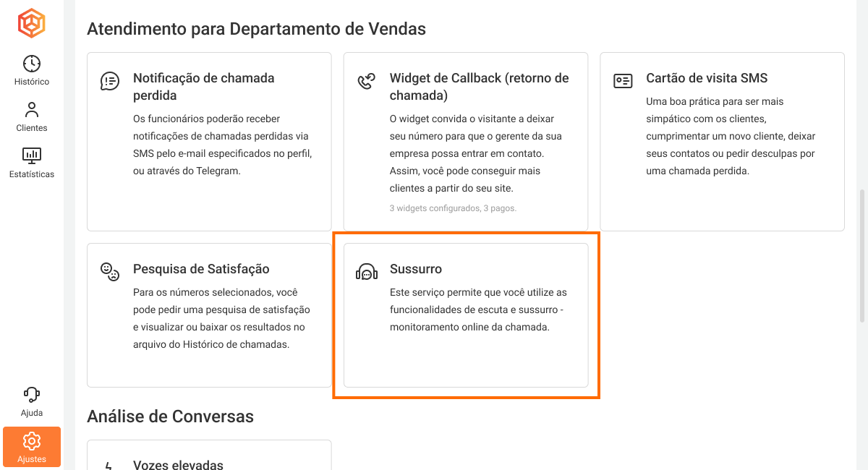Open Cartão de visita SMS title

(x=706, y=78)
